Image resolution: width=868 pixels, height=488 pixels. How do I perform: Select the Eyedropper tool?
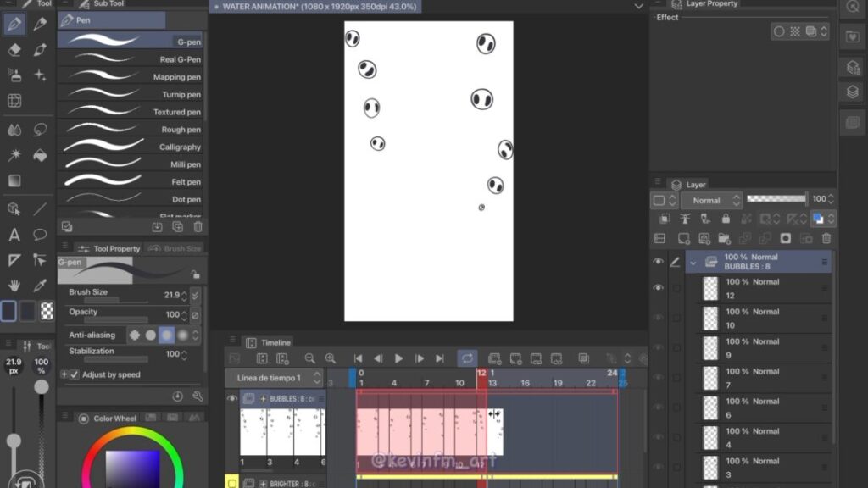tap(40, 286)
